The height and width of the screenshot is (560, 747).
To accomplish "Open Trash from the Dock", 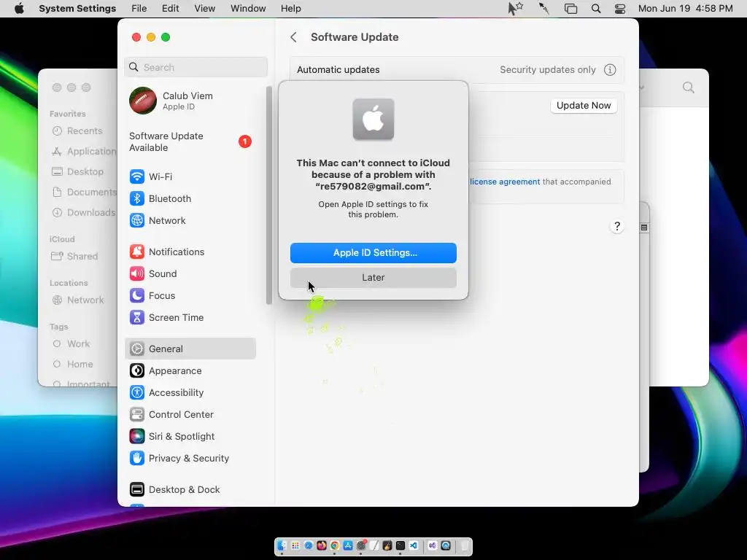I will point(465,545).
